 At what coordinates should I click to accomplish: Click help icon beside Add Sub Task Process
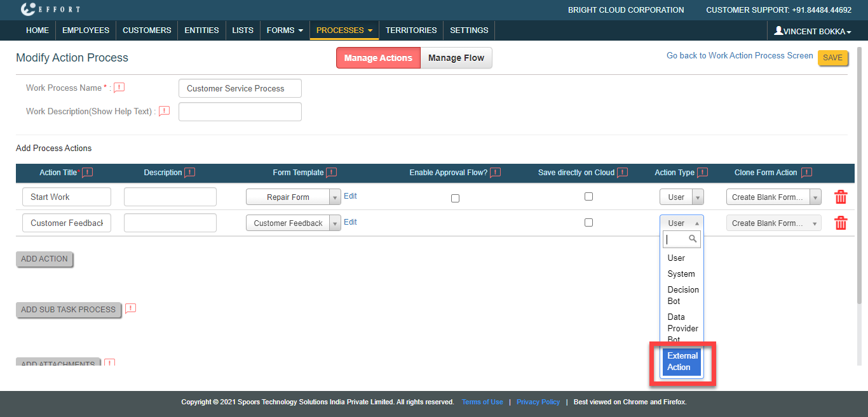pyautogui.click(x=130, y=309)
